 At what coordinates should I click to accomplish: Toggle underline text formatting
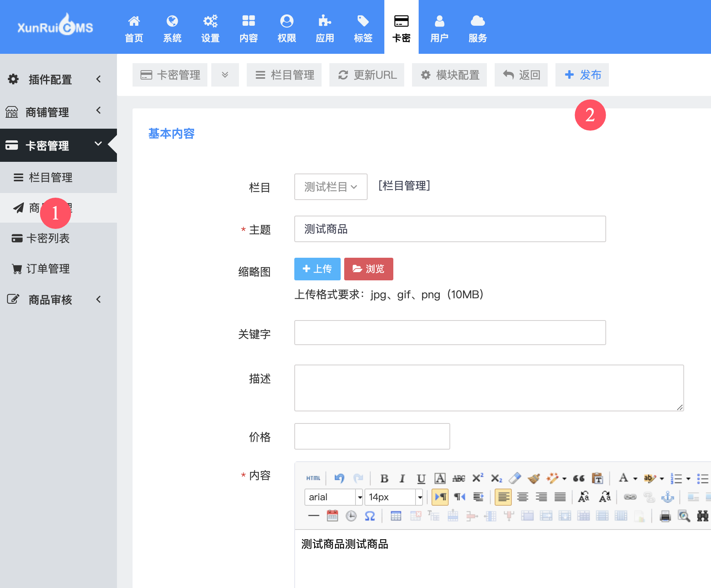coord(421,478)
